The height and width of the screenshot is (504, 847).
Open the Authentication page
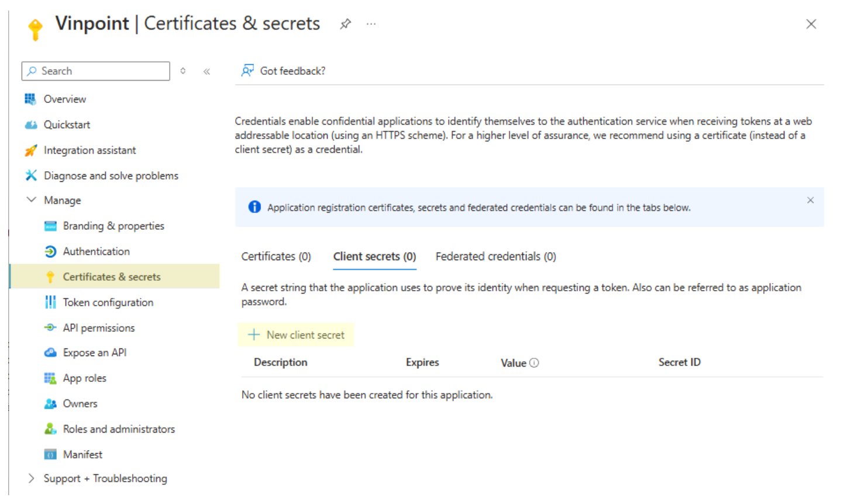[x=97, y=251]
